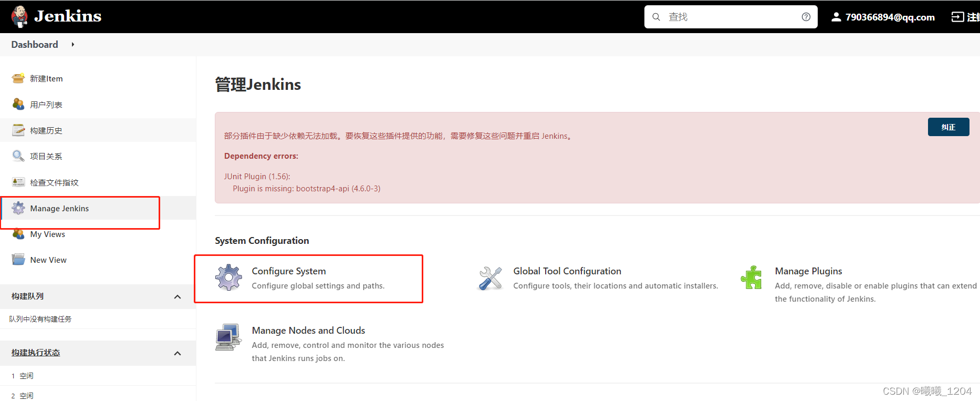This screenshot has height=401, width=980.
Task: Collapse the 构建执行状态 panel chevron
Action: (x=178, y=353)
